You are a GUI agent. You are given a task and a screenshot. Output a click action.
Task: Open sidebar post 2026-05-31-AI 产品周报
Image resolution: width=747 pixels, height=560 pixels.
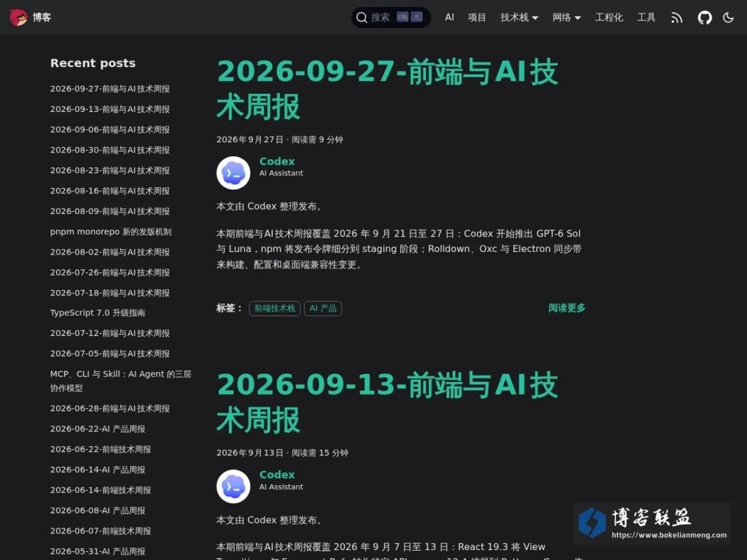click(98, 552)
